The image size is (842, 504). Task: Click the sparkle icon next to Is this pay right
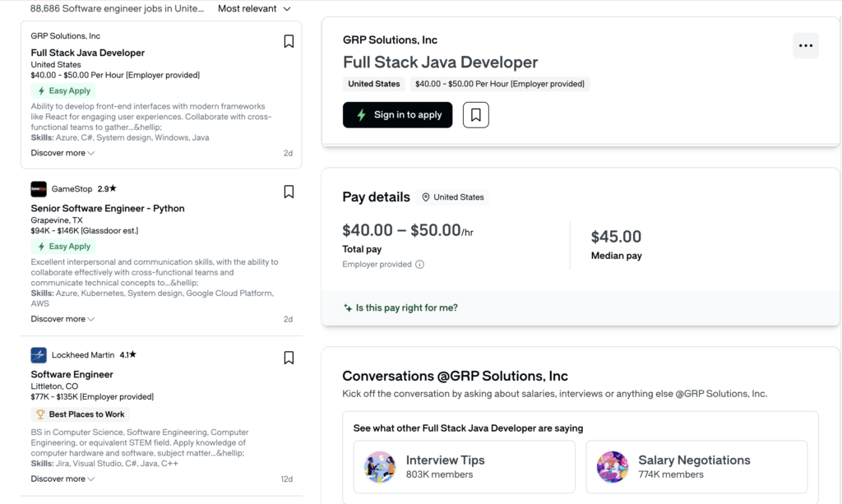[x=348, y=308]
